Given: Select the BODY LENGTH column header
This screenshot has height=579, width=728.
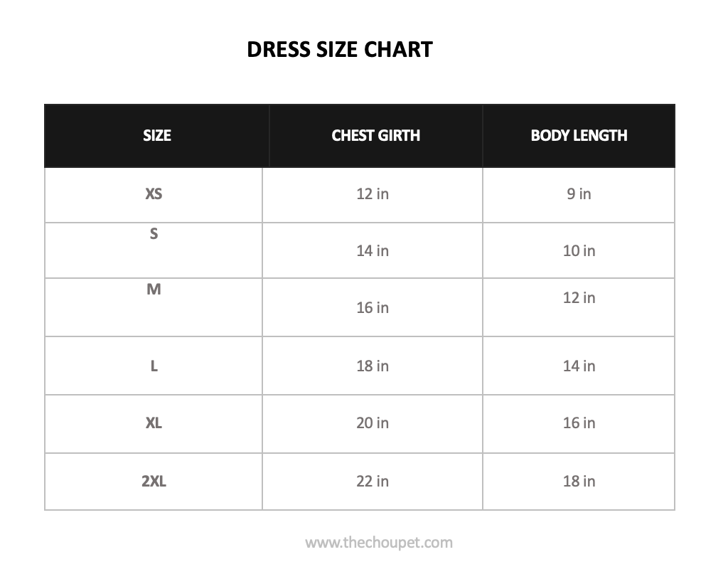Looking at the screenshot, I should (579, 135).
